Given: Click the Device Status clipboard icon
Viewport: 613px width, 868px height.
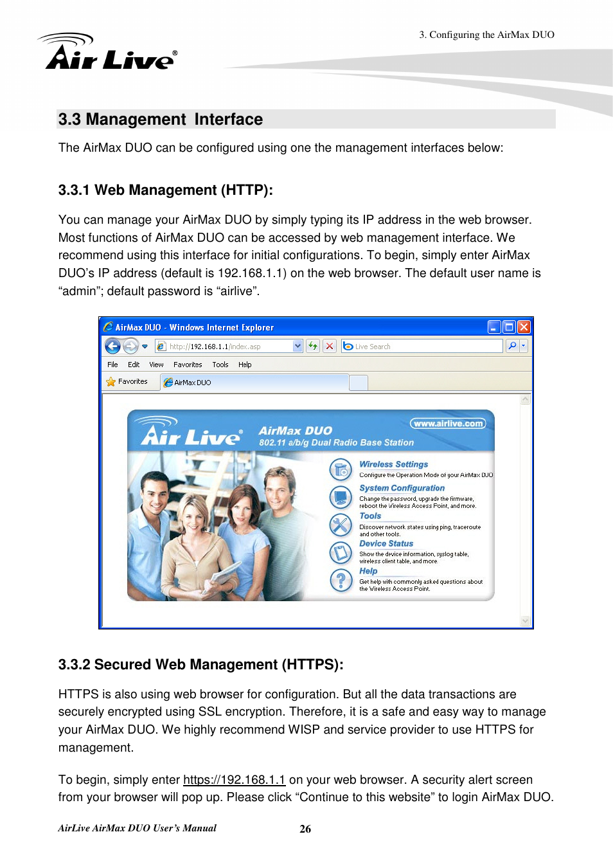Looking at the screenshot, I should (x=341, y=552).
